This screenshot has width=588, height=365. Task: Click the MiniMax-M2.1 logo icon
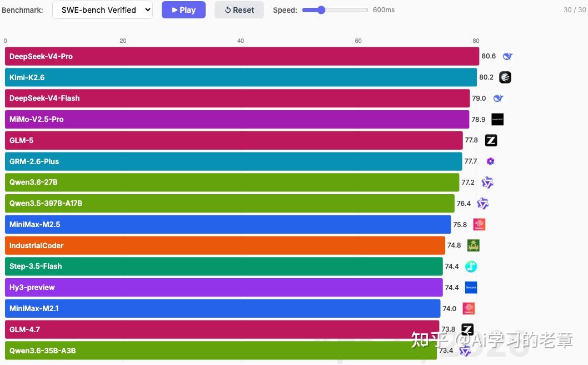(469, 309)
